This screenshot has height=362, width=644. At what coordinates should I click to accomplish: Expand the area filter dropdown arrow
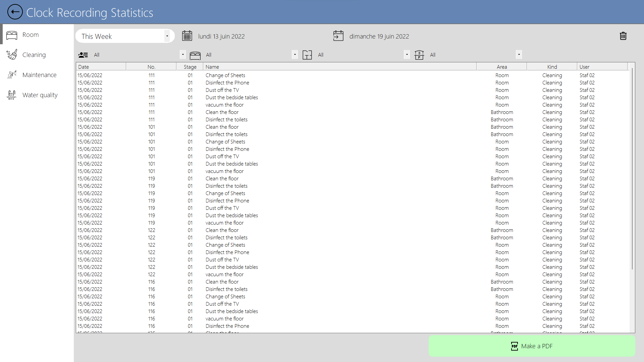[407, 55]
